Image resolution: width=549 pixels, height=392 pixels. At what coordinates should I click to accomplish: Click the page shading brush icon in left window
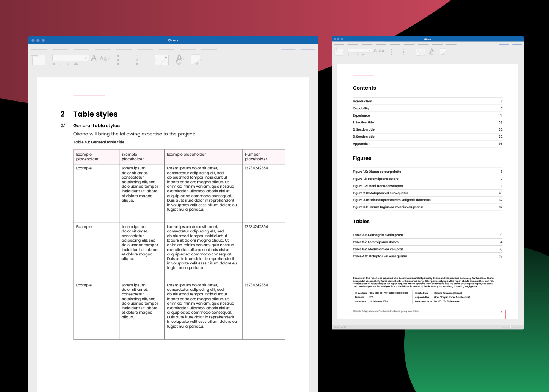pos(196,59)
